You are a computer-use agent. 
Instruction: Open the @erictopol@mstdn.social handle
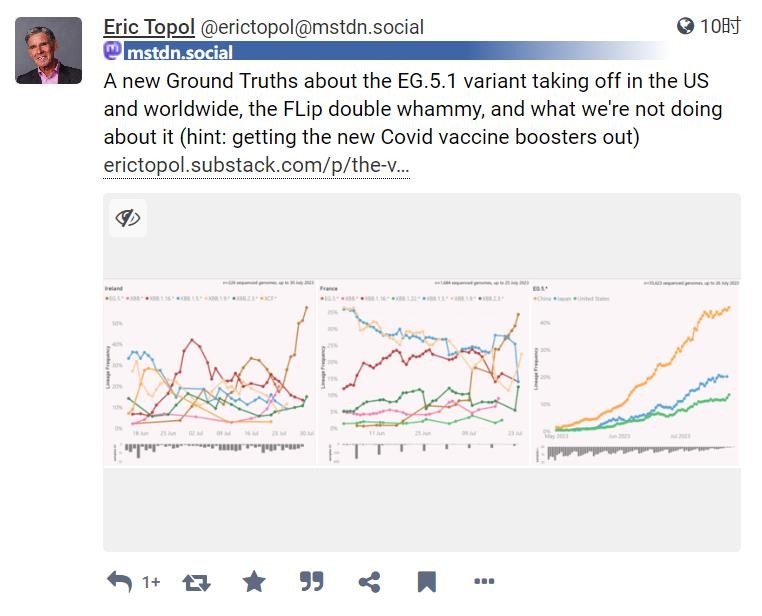coord(313,27)
